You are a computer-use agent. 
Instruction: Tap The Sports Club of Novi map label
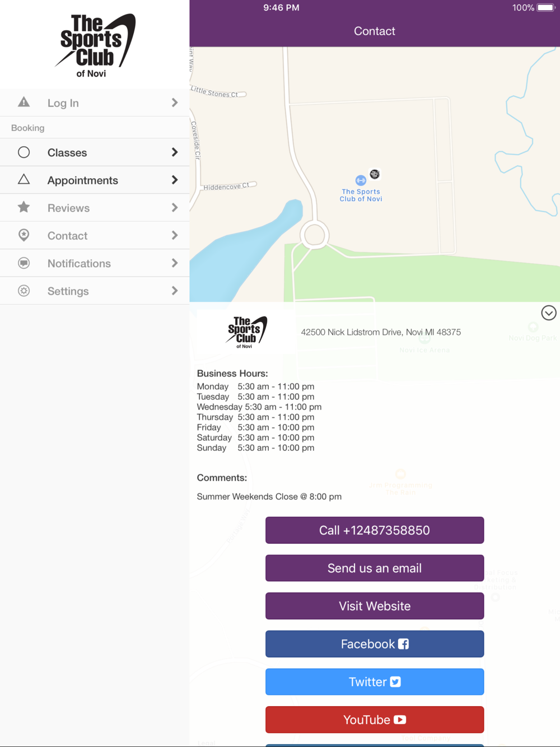pyautogui.click(x=361, y=195)
